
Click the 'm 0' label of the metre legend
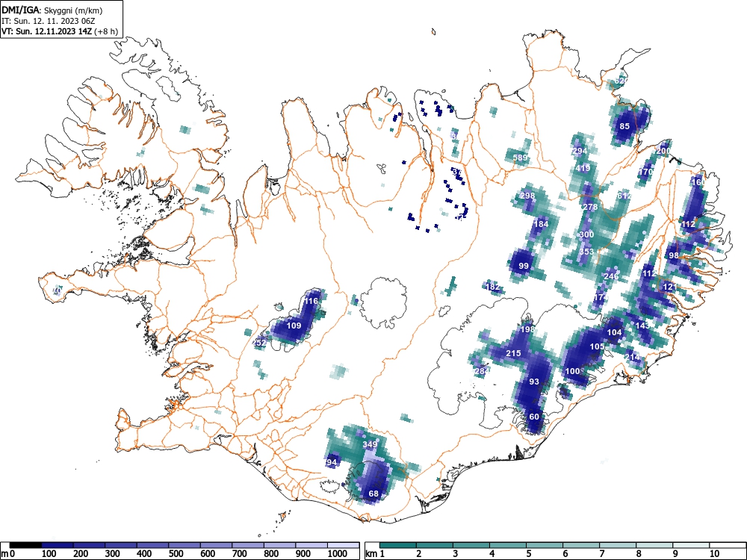click(x=8, y=554)
